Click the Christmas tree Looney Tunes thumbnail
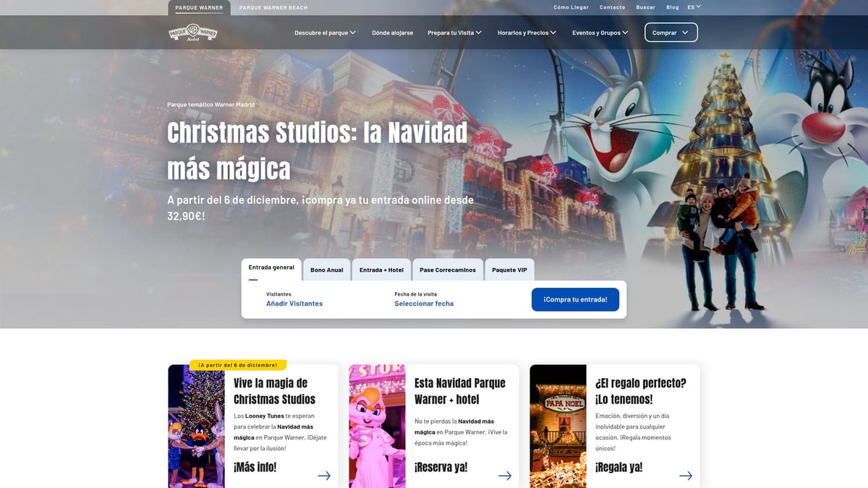 197,426
